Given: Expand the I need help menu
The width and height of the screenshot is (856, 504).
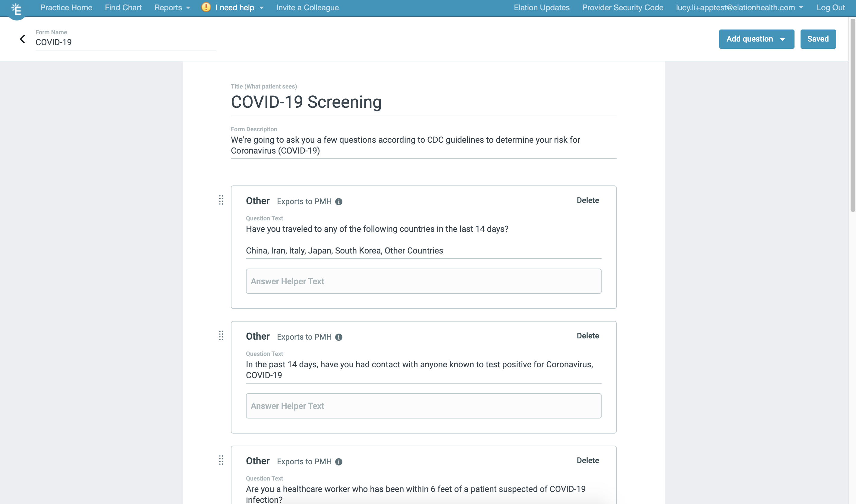Looking at the screenshot, I should coord(239,8).
